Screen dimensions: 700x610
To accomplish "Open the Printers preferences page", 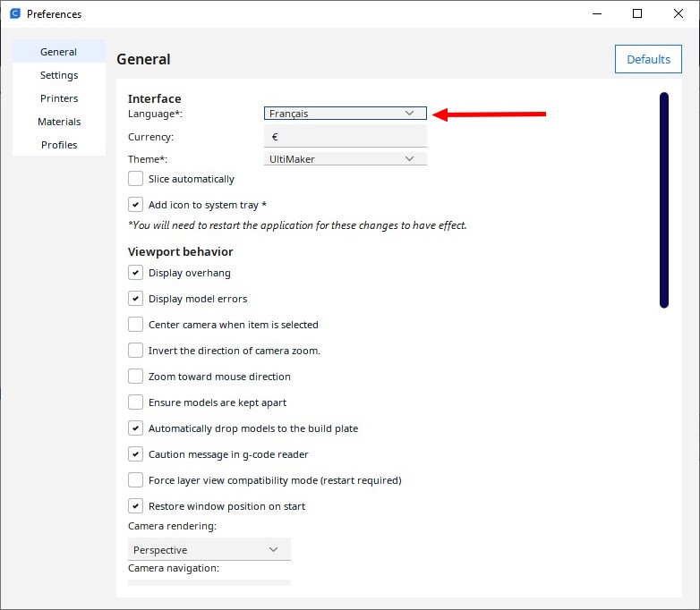I will coord(59,98).
